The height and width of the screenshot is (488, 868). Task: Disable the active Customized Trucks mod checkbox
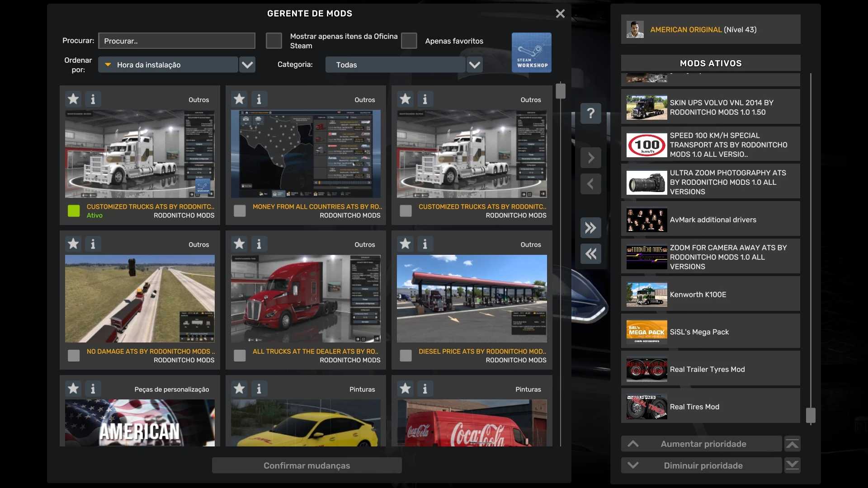(74, 211)
